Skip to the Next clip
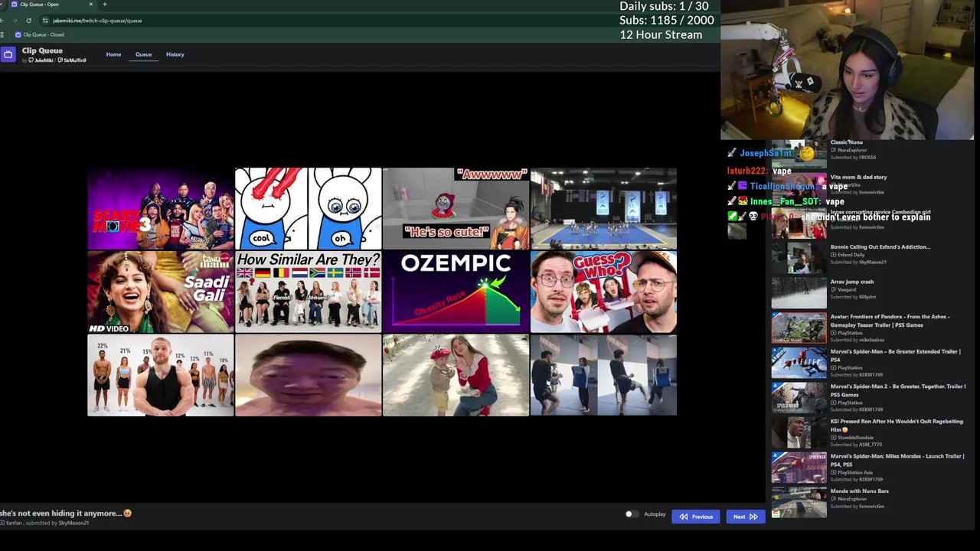 click(745, 517)
